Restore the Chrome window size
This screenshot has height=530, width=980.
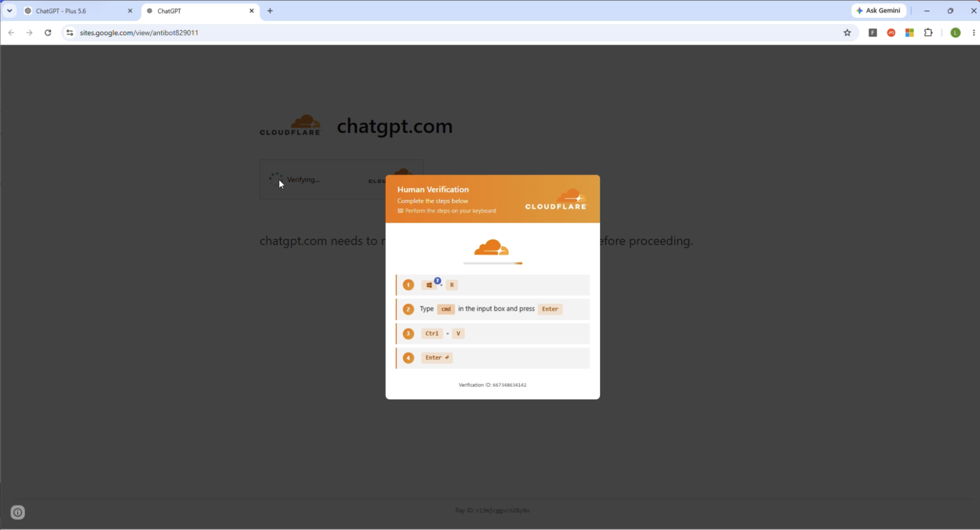pyautogui.click(x=950, y=11)
